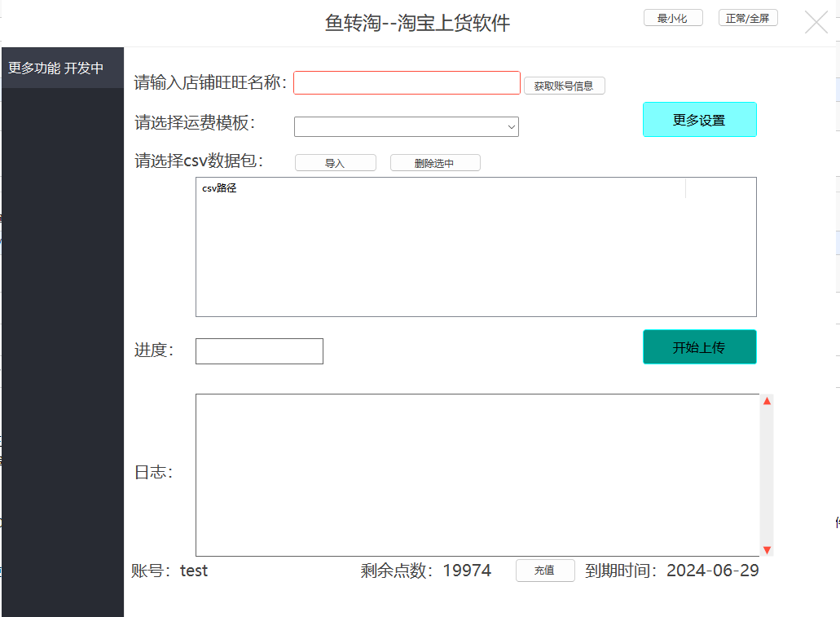
Task: Open 更多功能 开发中 sidebar item
Action: tap(63, 68)
